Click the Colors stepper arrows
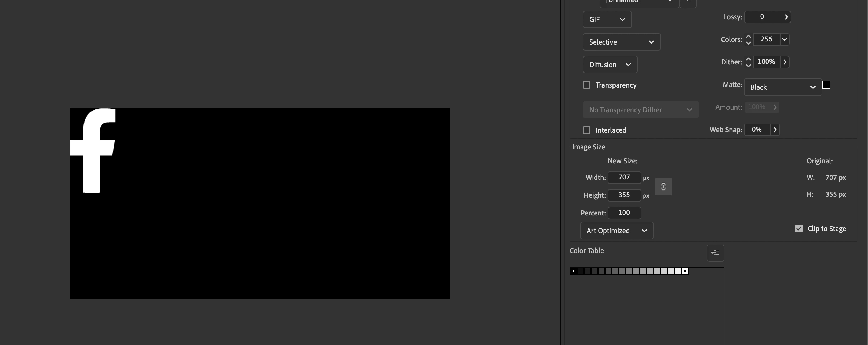The image size is (868, 345). 748,39
